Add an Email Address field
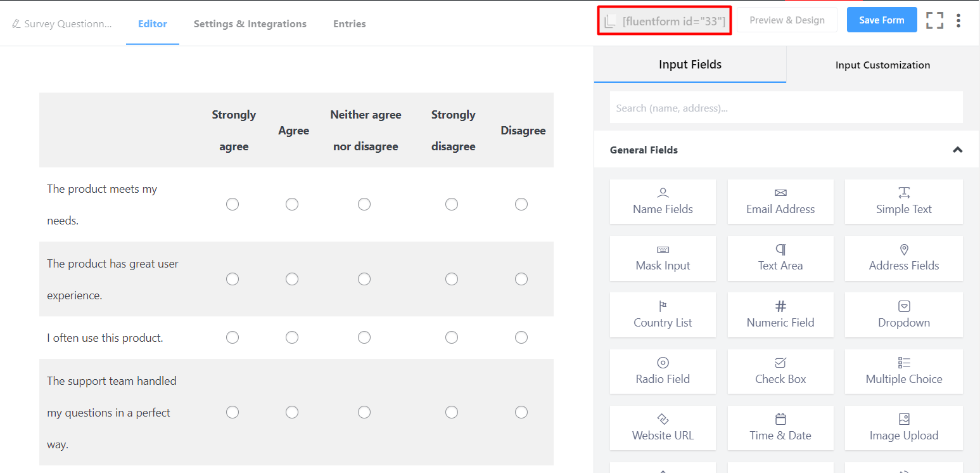Viewport: 980px width, 473px height. pyautogui.click(x=780, y=201)
